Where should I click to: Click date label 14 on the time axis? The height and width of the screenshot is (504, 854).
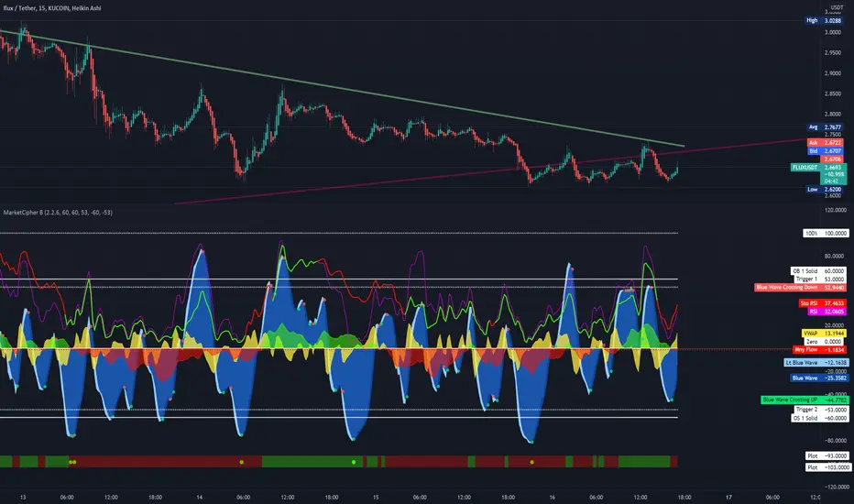[200, 497]
